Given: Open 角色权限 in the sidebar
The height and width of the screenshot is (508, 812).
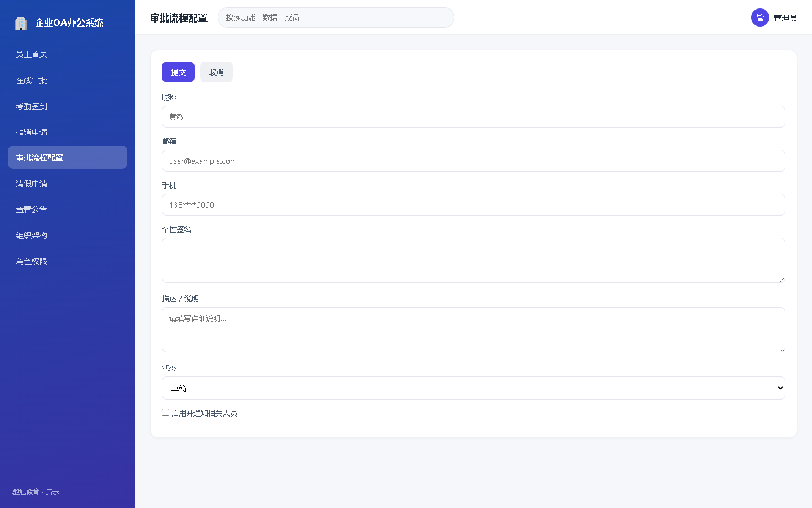Looking at the screenshot, I should tap(68, 261).
